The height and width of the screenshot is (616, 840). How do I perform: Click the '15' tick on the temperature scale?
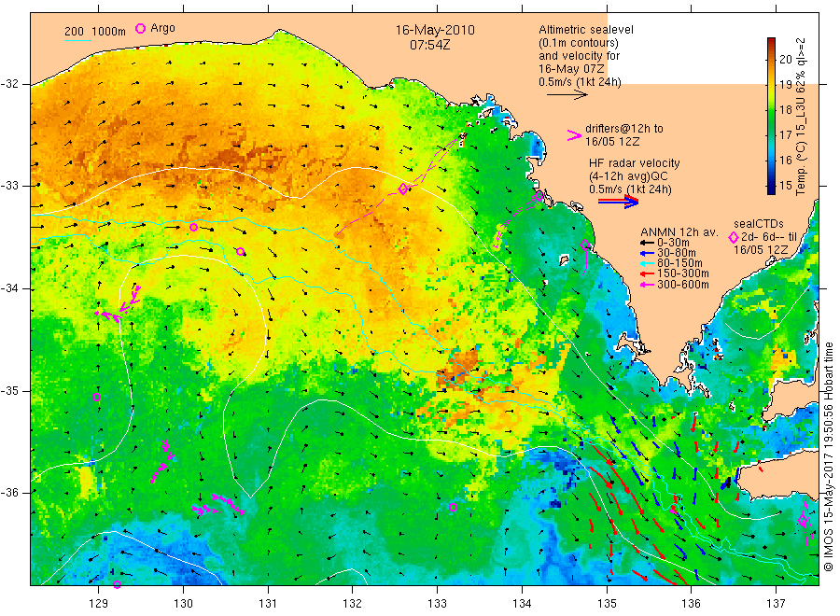click(x=785, y=186)
